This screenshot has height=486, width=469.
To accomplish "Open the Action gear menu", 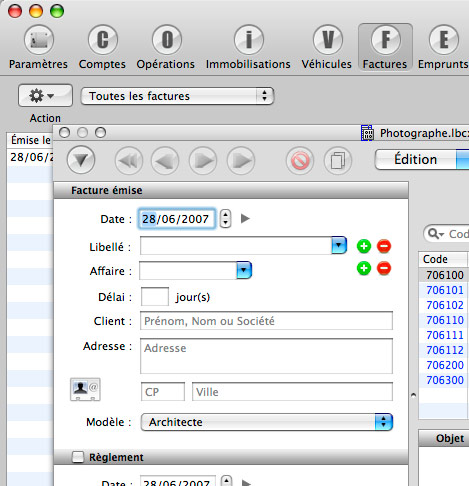I will point(45,96).
